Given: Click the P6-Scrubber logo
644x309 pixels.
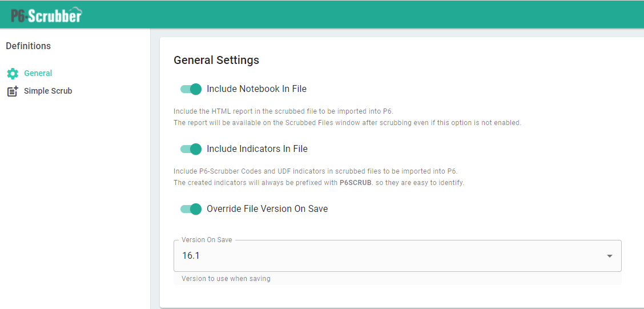Looking at the screenshot, I should (47, 15).
